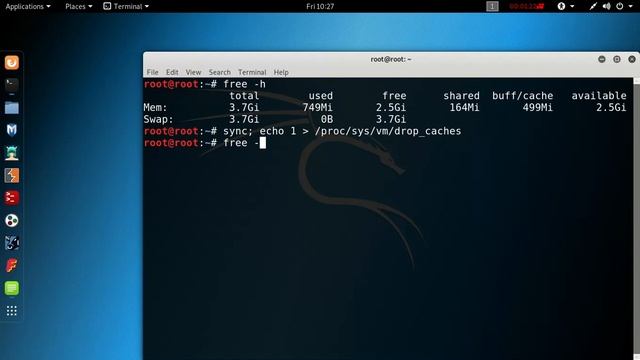Open the Files folder dock icon
640x360 pixels.
pyautogui.click(x=12, y=108)
